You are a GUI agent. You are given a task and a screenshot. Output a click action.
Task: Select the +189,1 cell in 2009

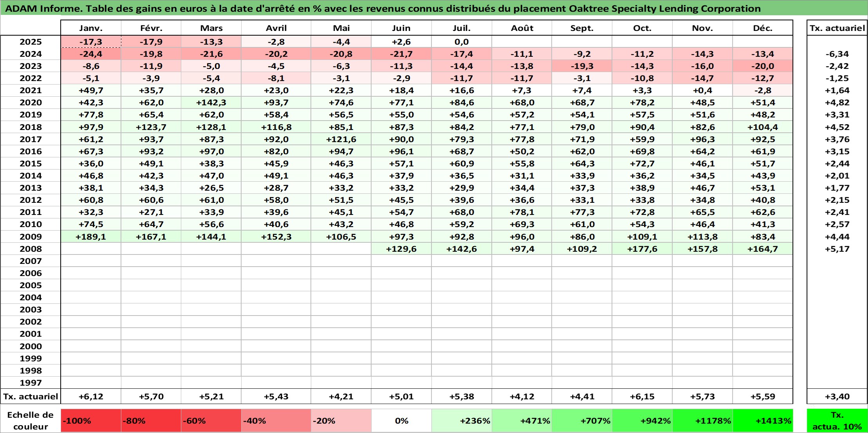[x=91, y=236]
